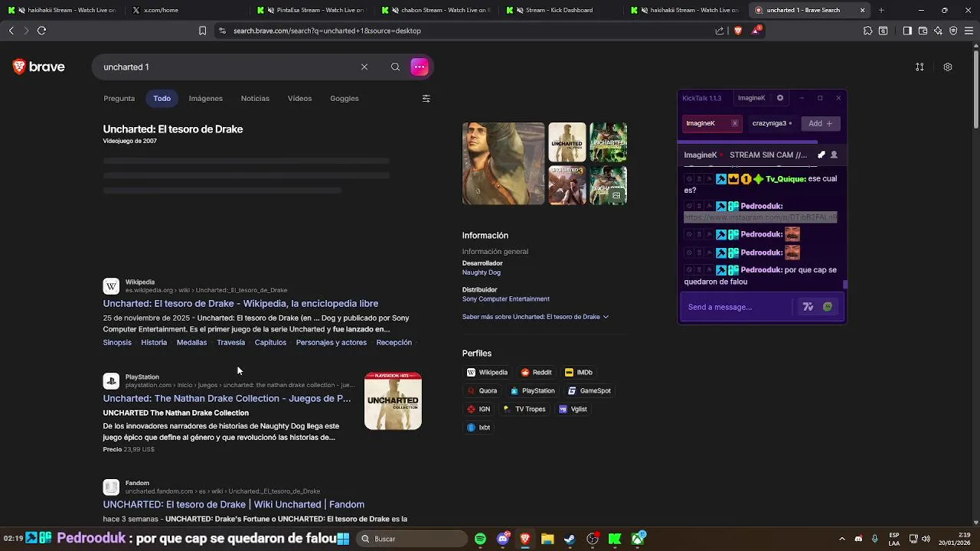980x551 pixels.
Task: Open the extensions puzzle icon
Action: point(867,31)
